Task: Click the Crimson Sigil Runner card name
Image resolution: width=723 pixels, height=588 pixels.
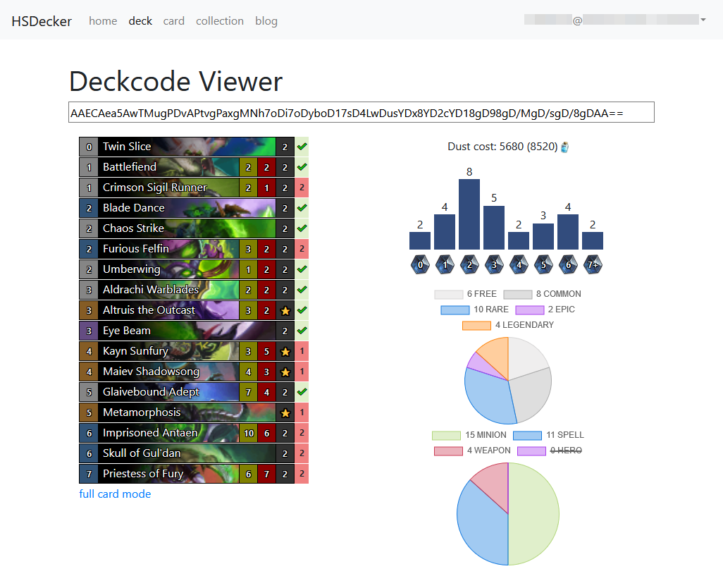Action: pyautogui.click(x=155, y=188)
